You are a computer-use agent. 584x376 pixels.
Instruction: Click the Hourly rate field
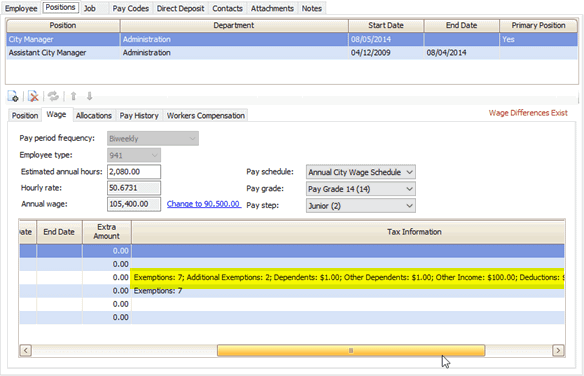(134, 188)
